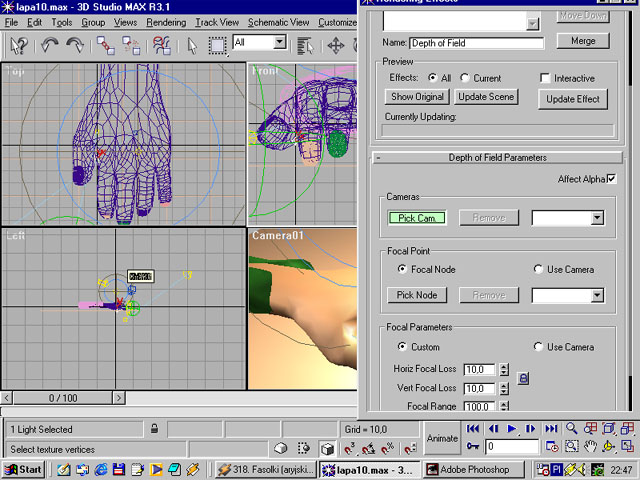
Task: Select the Focal Node radio
Action: (402, 269)
